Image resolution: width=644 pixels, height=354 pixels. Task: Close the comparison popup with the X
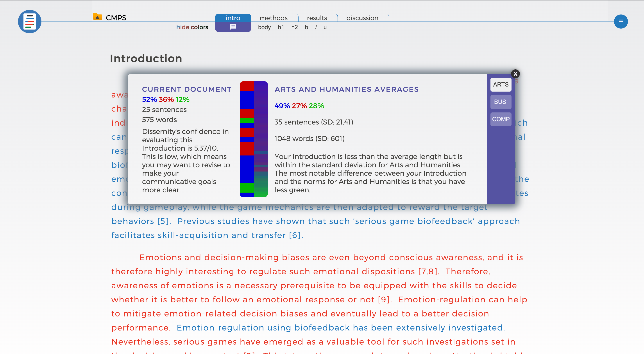515,74
